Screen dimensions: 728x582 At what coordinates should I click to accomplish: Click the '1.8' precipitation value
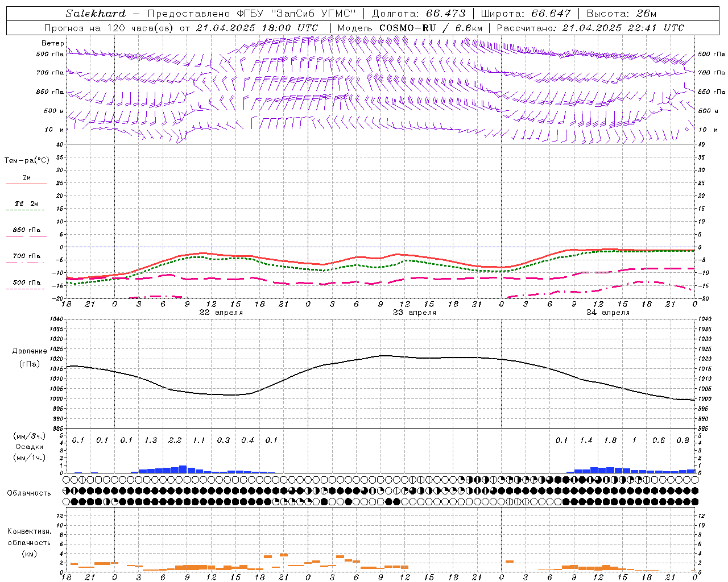pos(610,440)
